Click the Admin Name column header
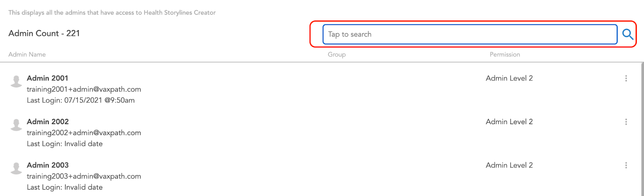 (27, 55)
